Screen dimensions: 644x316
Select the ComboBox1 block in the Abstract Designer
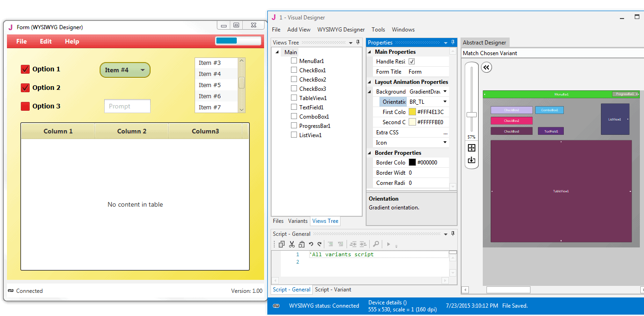549,110
